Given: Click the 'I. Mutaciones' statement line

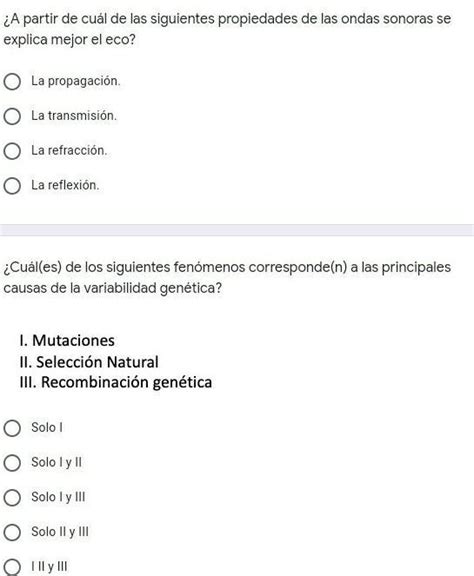Looking at the screenshot, I should [67, 340].
